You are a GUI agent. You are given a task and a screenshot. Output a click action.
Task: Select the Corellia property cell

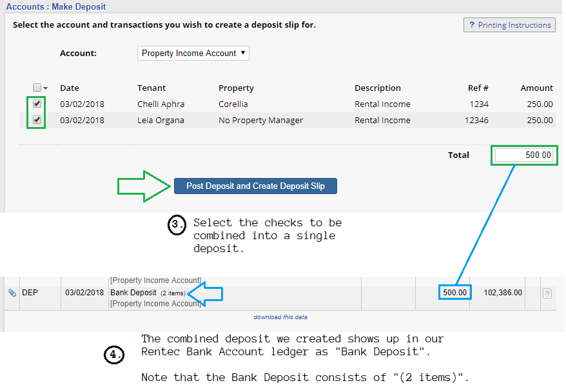click(233, 104)
